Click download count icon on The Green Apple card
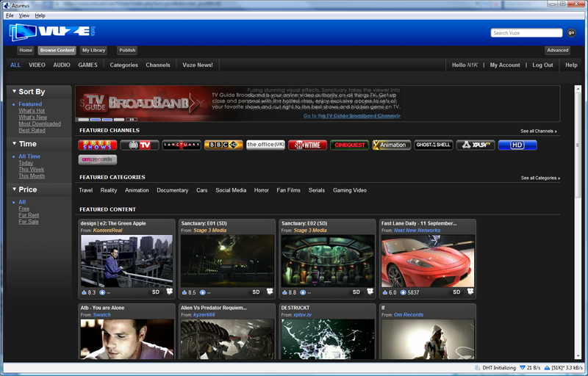This screenshot has width=588, height=376. coord(102,292)
